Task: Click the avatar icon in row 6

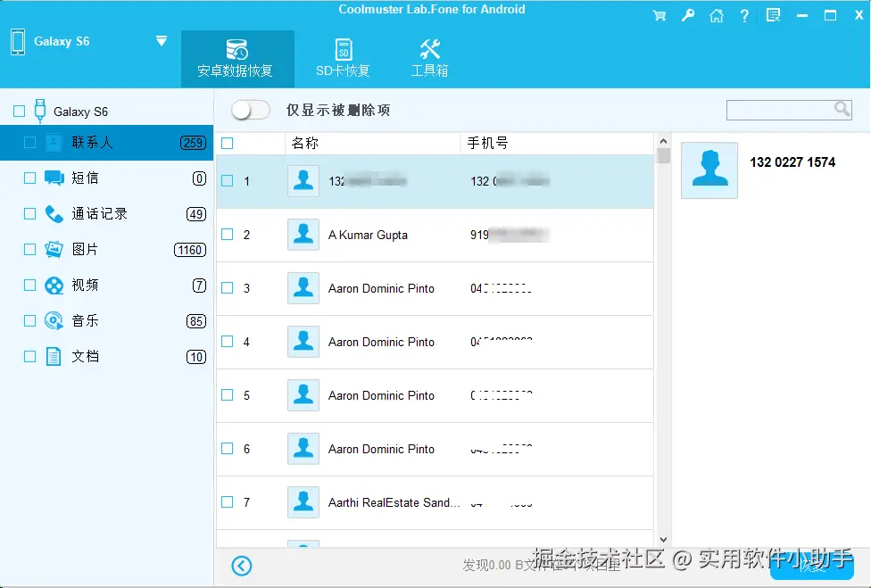Action: pyautogui.click(x=303, y=449)
